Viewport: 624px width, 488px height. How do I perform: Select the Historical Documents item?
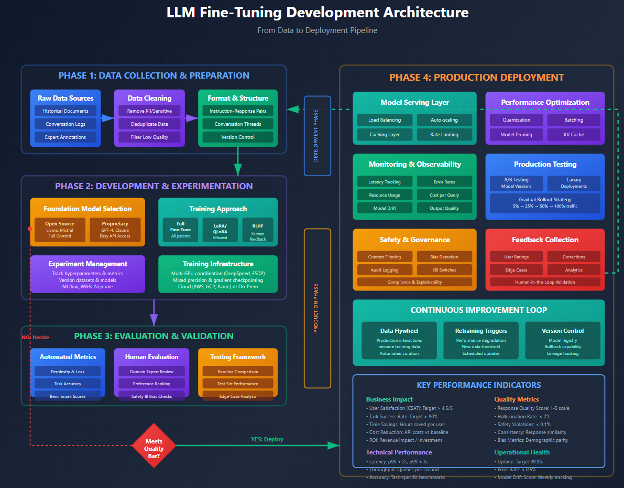click(x=65, y=110)
